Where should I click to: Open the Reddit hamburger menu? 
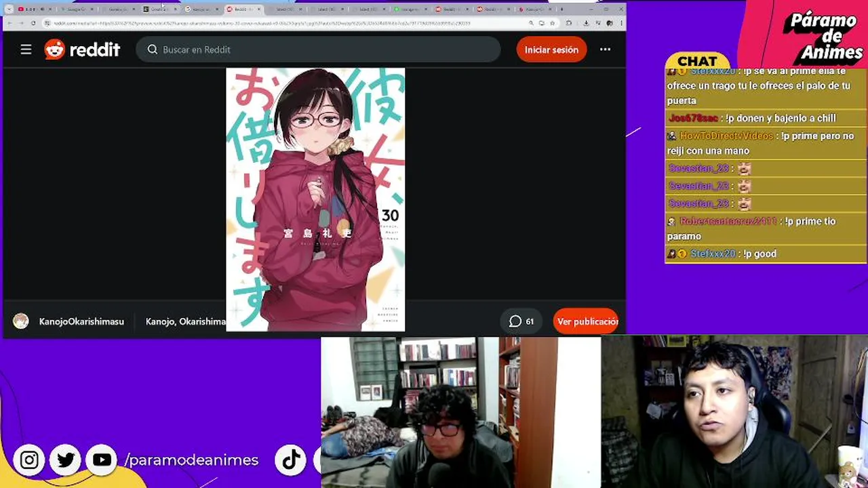pos(26,49)
